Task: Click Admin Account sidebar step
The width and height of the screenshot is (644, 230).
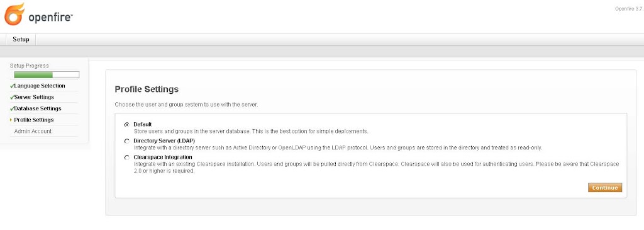Action: point(33,131)
